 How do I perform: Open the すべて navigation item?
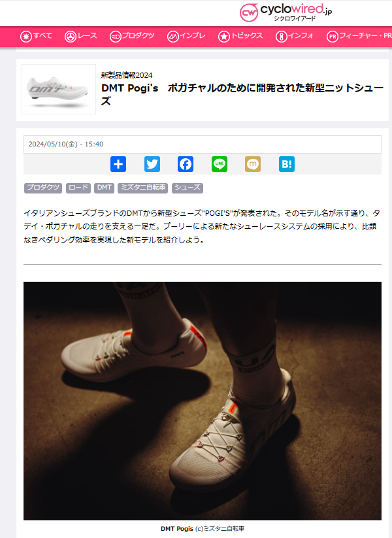[36, 36]
